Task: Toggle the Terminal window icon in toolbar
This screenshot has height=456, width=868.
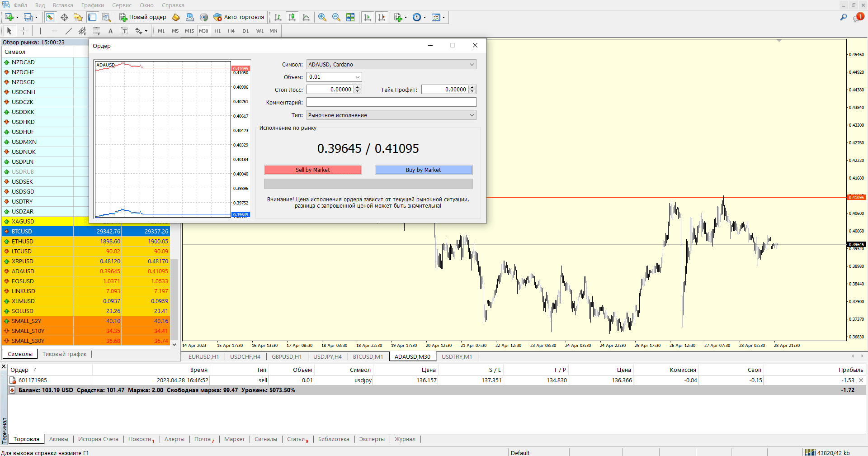Action: (92, 17)
